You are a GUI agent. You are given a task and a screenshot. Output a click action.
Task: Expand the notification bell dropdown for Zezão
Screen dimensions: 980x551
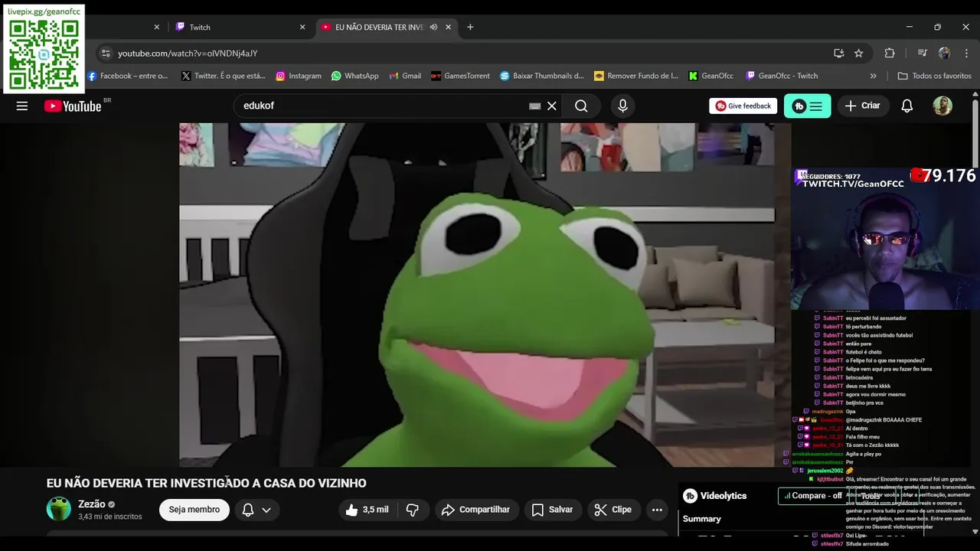pos(266,510)
